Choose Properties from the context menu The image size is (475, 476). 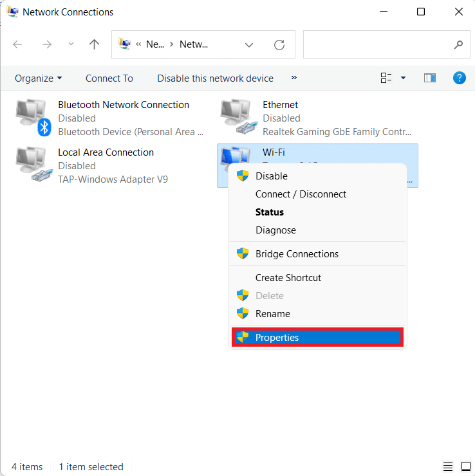tap(277, 337)
